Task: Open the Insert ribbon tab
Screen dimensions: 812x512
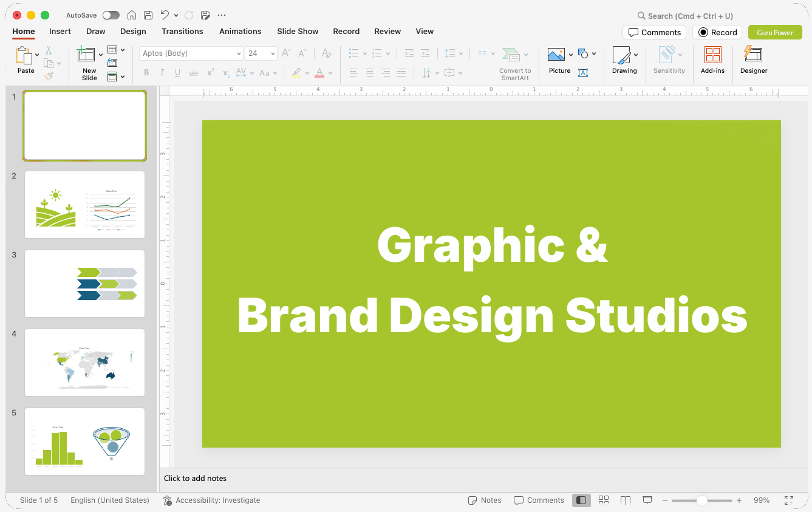Action: [x=60, y=32]
